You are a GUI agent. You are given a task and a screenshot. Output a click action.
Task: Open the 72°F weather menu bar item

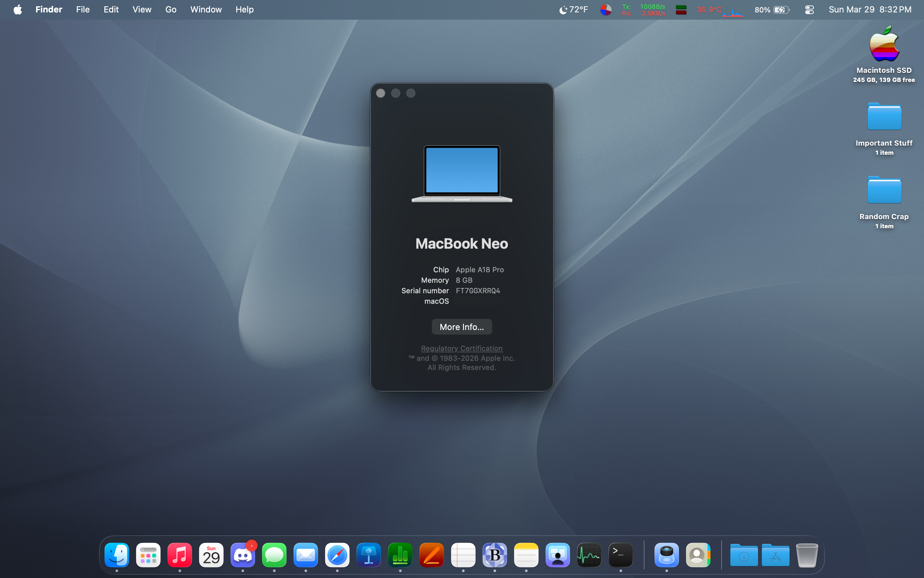click(574, 10)
